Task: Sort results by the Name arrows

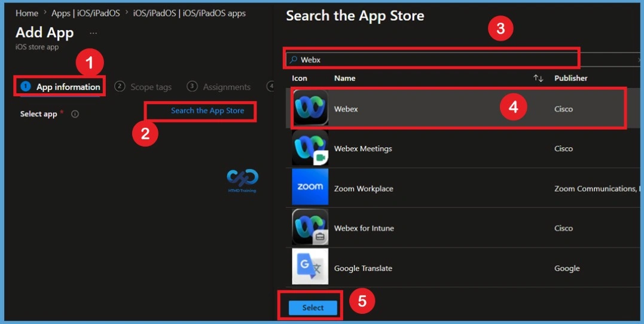Action: coord(538,78)
